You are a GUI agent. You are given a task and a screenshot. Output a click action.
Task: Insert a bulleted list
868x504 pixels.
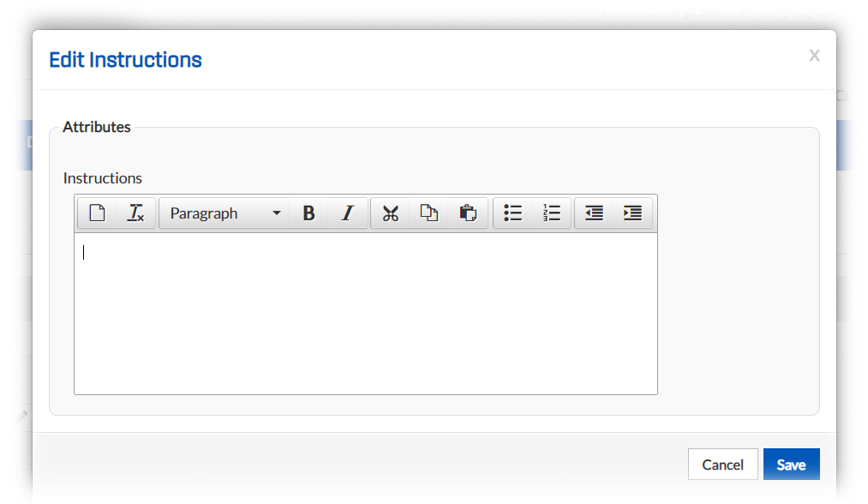(512, 213)
